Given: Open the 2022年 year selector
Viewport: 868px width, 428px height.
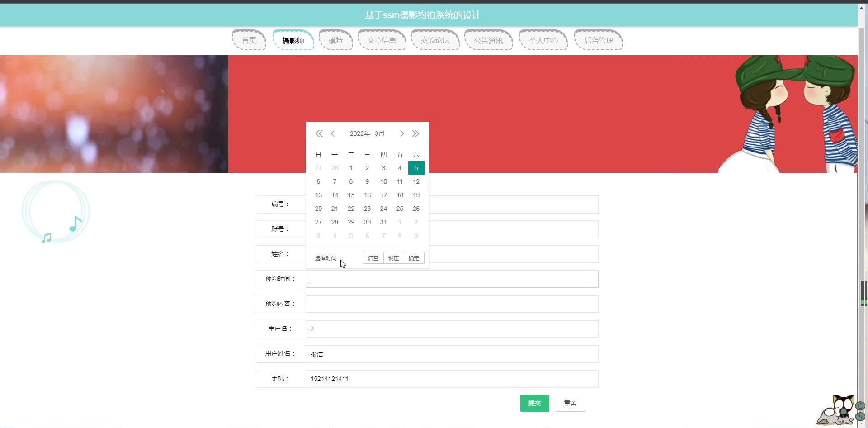Looking at the screenshot, I should point(360,133).
